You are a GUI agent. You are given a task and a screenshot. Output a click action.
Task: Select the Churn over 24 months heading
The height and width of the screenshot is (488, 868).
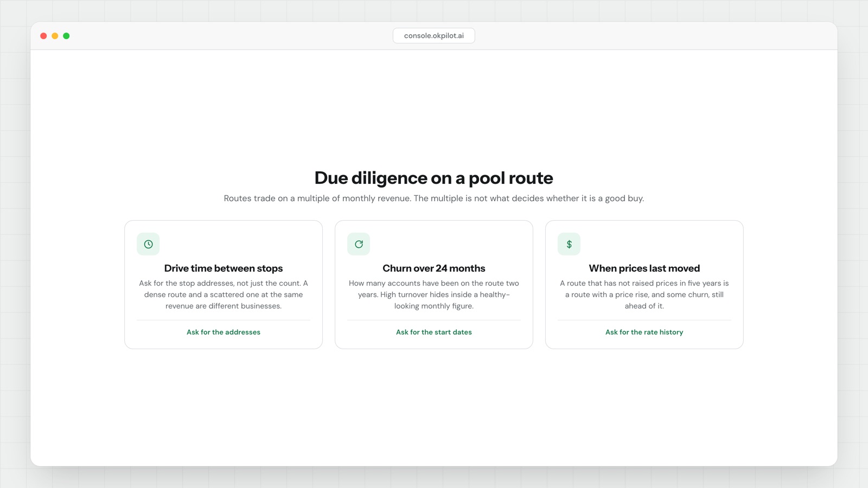434,268
